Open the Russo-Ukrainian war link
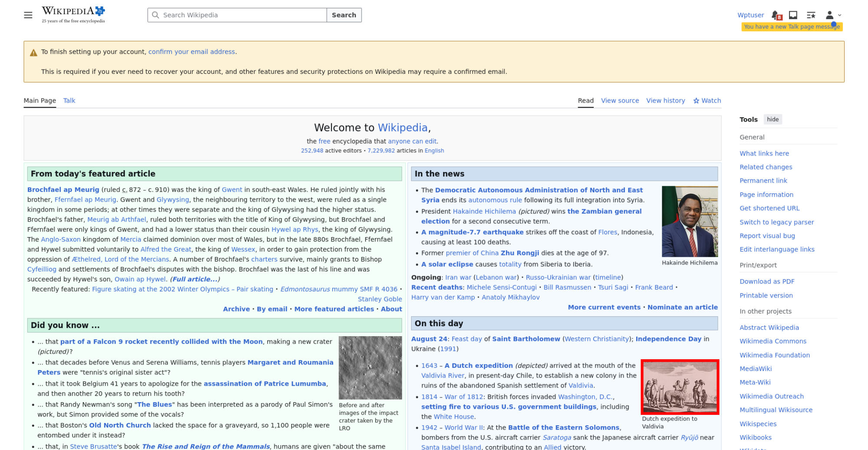Screen dimensions: 868x450 [x=558, y=278]
